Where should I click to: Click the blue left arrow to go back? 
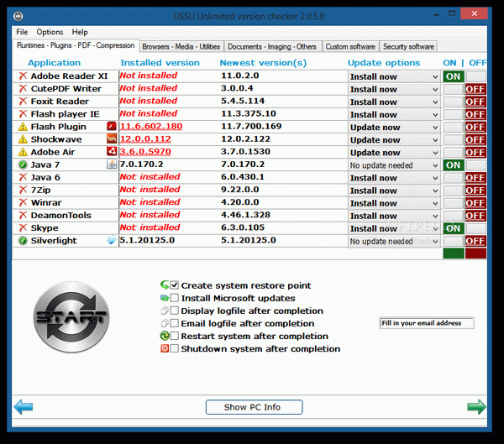point(24,407)
